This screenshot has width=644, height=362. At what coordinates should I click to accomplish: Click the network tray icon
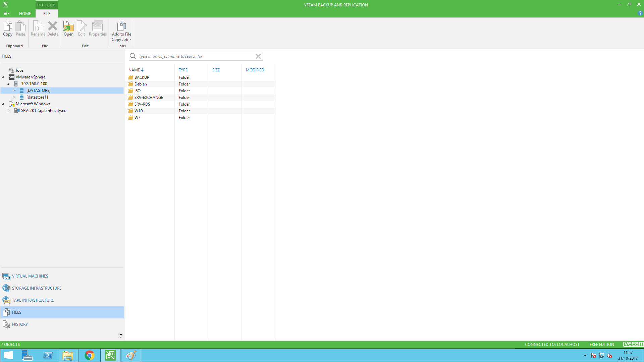(601, 356)
